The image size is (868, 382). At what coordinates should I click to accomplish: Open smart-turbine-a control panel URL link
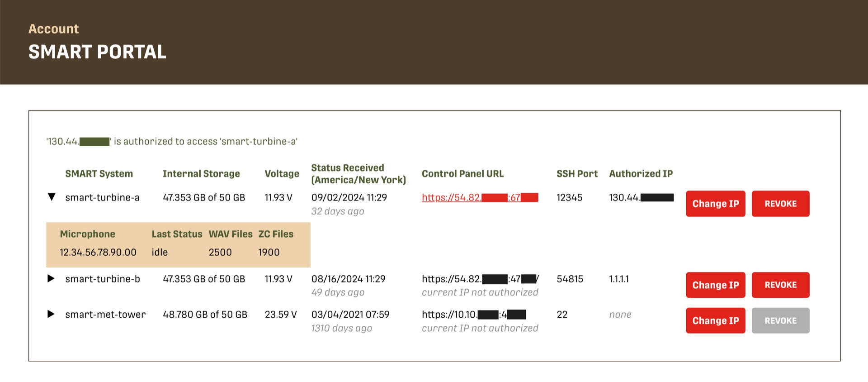pos(479,198)
